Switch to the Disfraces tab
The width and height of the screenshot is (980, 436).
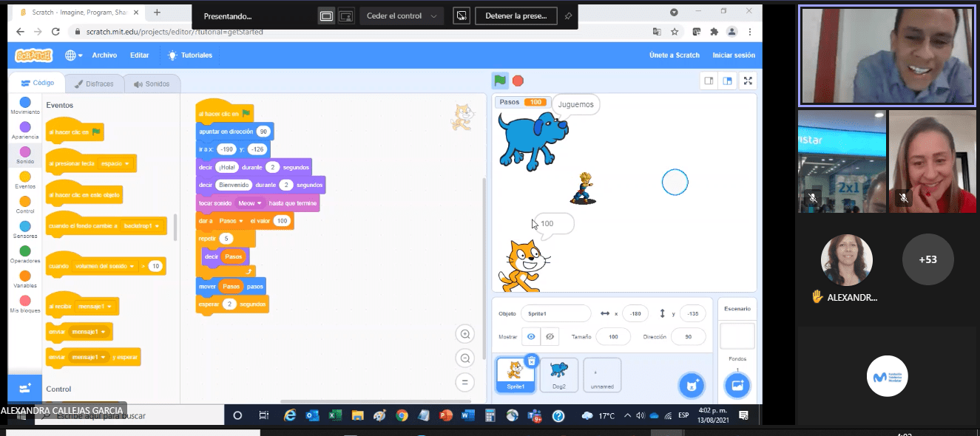pos(94,84)
